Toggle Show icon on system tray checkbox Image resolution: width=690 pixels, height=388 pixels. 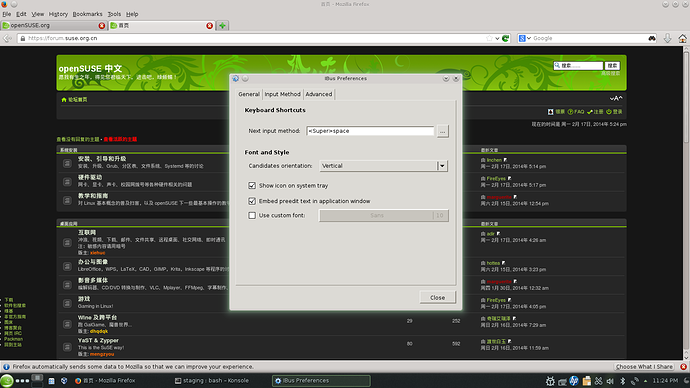pyautogui.click(x=252, y=186)
